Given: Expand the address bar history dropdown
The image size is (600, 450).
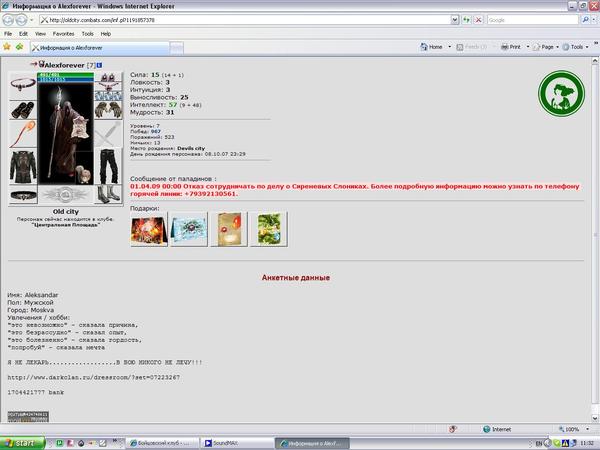Looking at the screenshot, I should 455,20.
